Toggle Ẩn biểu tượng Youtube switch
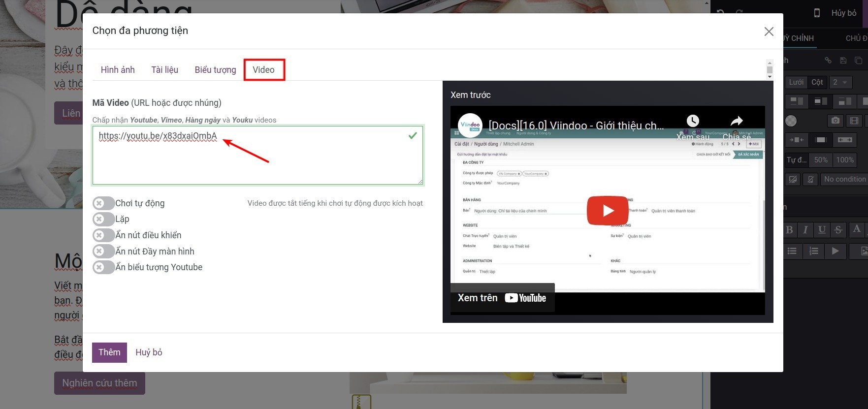Viewport: 868px width, 409px height. [103, 267]
